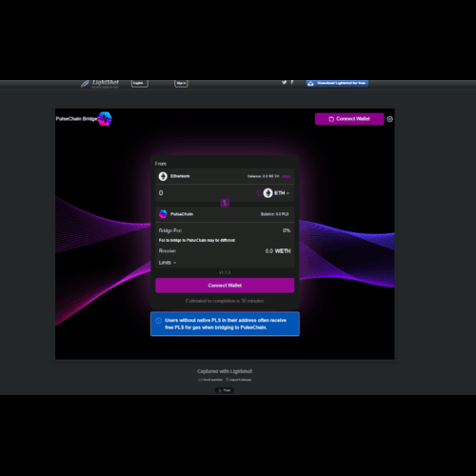476x476 pixels.
Task: Click the purple Max link
Action: [x=286, y=176]
